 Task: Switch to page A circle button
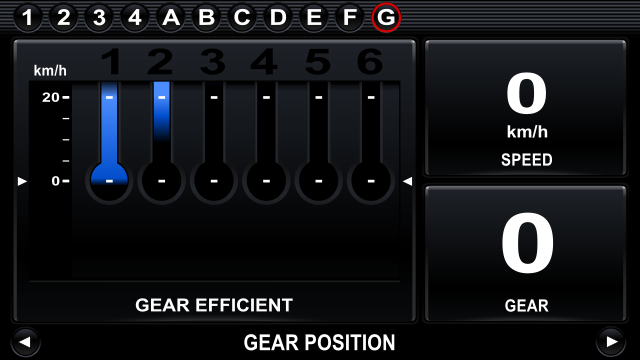coord(171,18)
